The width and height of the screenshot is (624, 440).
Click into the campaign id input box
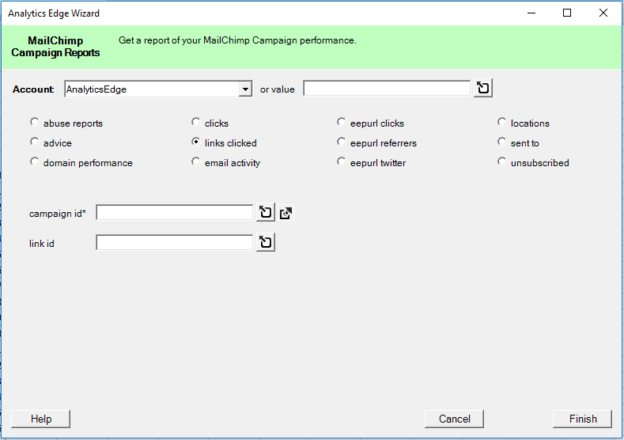click(174, 212)
